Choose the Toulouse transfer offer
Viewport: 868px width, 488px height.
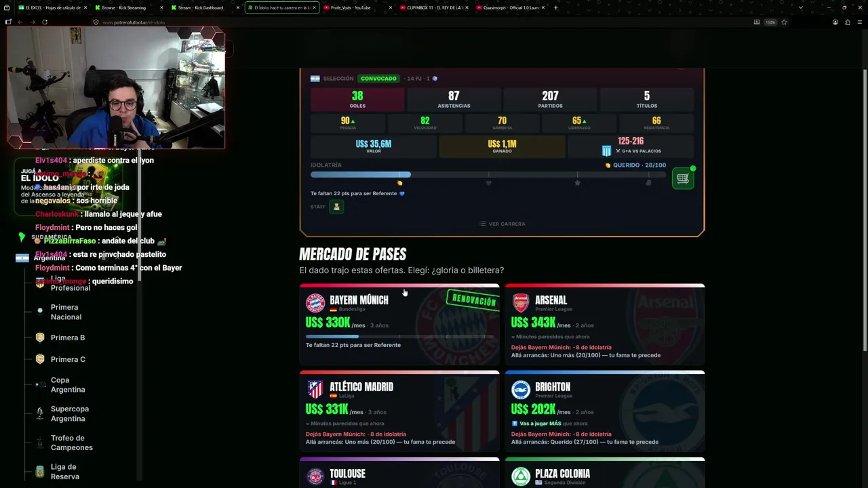[399, 473]
